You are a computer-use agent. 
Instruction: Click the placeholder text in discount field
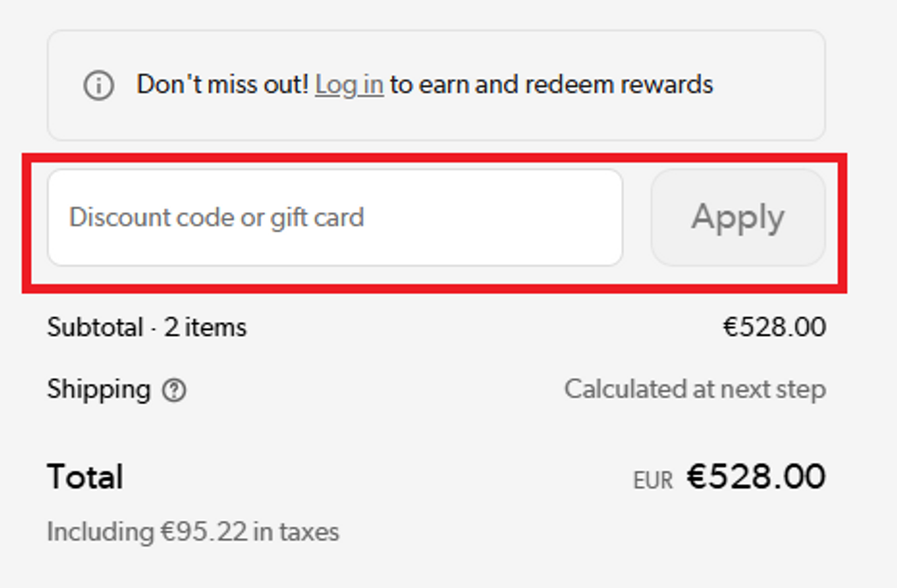click(216, 217)
